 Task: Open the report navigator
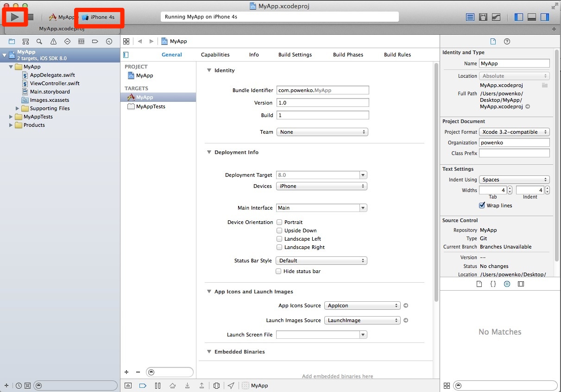click(x=109, y=41)
